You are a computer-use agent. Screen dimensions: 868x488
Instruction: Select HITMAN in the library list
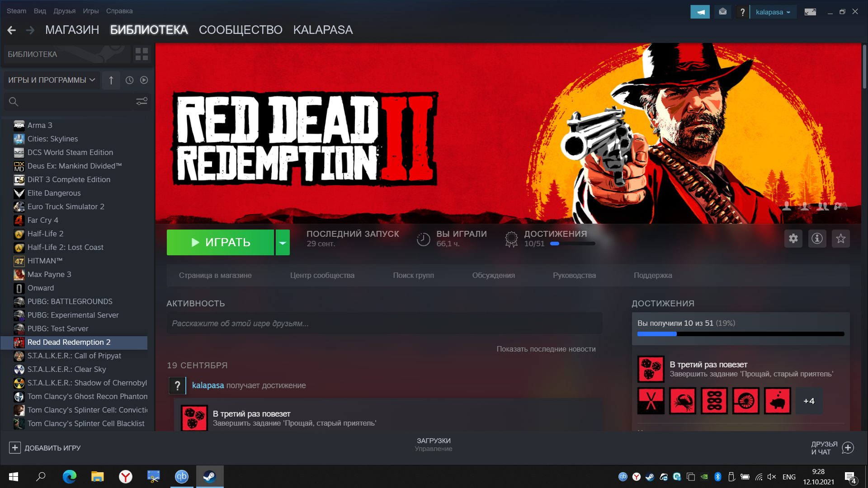pyautogui.click(x=75, y=261)
